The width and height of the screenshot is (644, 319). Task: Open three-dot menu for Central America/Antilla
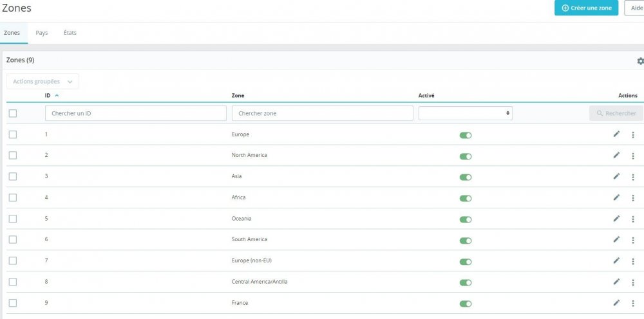pos(632,282)
